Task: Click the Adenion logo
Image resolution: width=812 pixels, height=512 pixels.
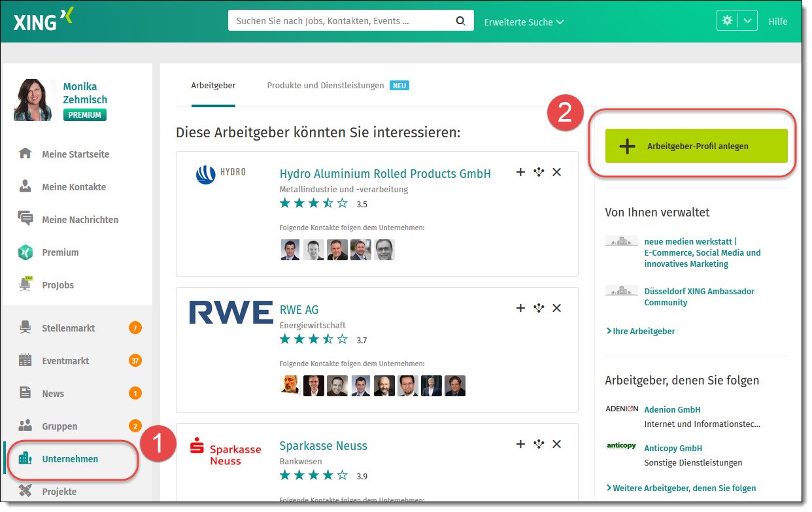Action: (622, 409)
